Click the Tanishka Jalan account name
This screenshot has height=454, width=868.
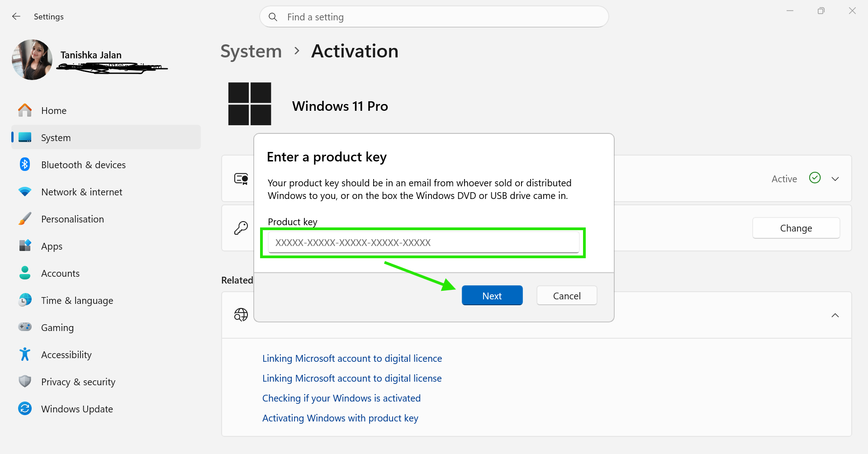click(91, 55)
